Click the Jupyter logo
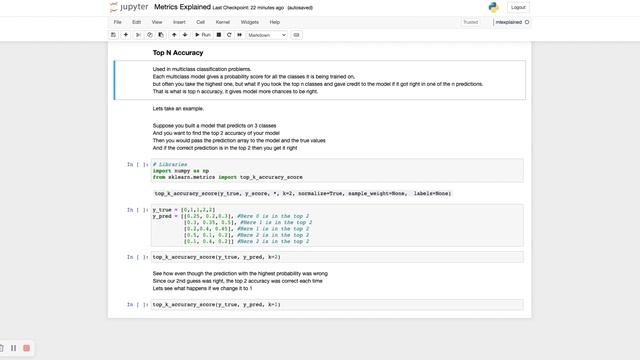 coord(129,7)
